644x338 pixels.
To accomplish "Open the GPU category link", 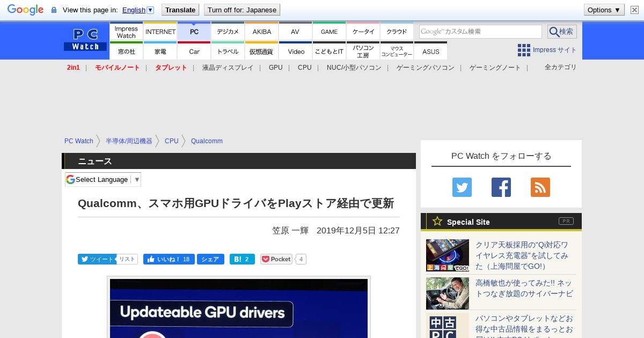I will pyautogui.click(x=276, y=68).
